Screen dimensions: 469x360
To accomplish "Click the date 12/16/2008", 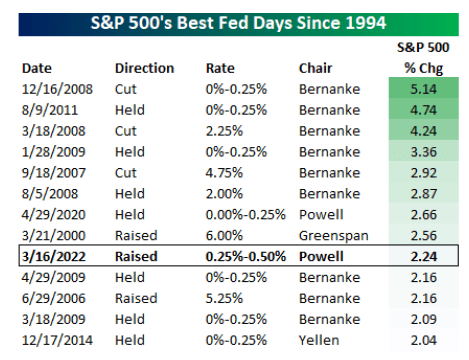I will [x=57, y=89].
